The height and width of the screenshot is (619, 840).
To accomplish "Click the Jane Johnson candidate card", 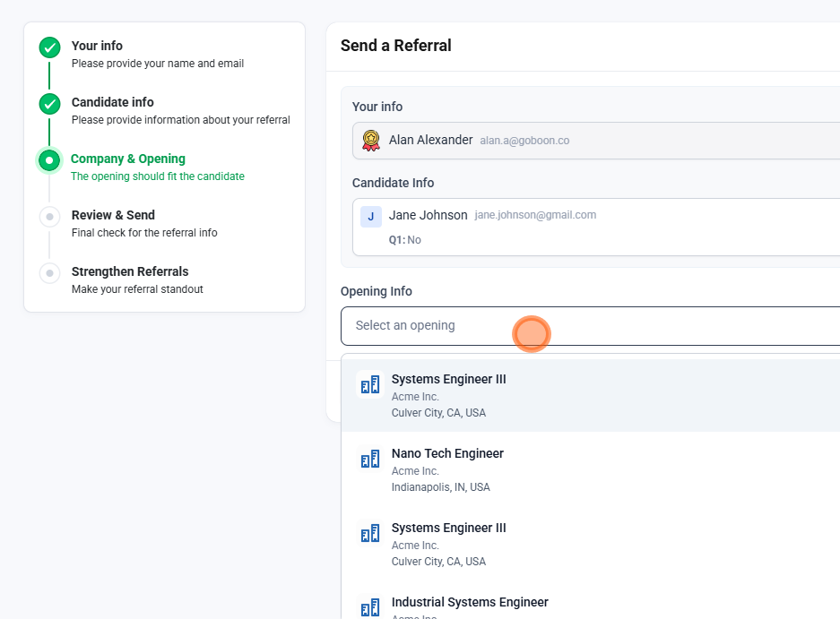I will coord(596,227).
